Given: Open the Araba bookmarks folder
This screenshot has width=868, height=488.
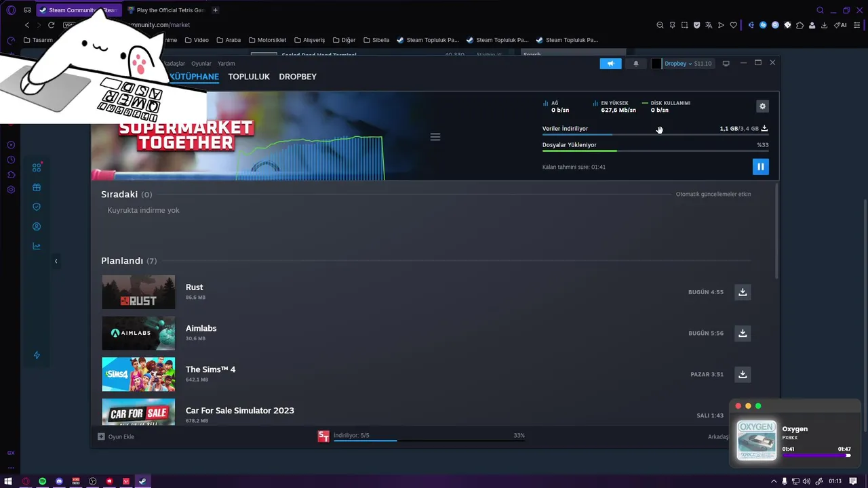Looking at the screenshot, I should point(229,40).
